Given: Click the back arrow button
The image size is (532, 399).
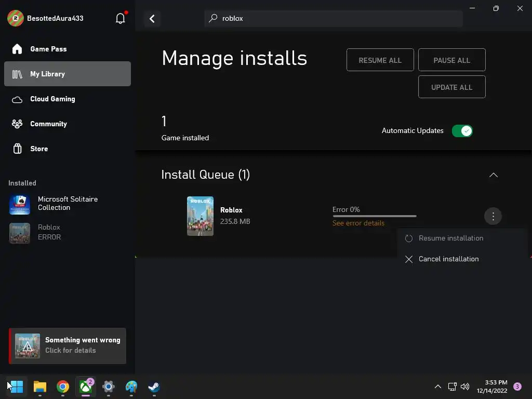Looking at the screenshot, I should [152, 19].
